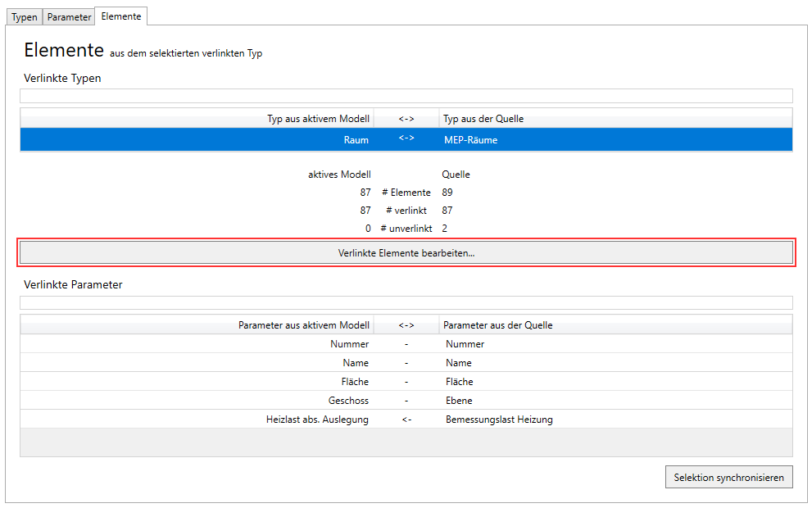This screenshot has width=812, height=508.
Task: Click the MEP-Räume source type cell
Action: [x=470, y=140]
